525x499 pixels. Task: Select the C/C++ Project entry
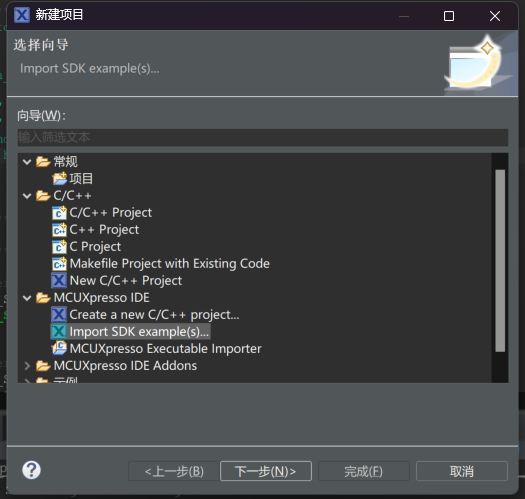click(110, 213)
